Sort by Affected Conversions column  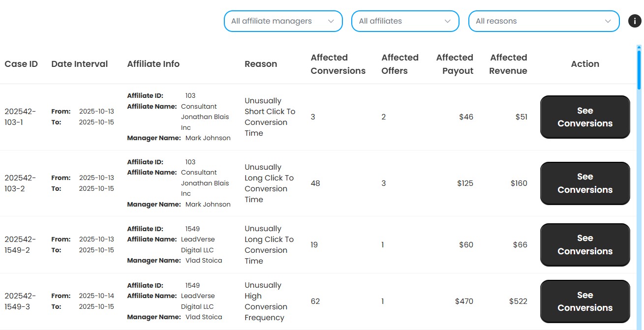point(337,63)
